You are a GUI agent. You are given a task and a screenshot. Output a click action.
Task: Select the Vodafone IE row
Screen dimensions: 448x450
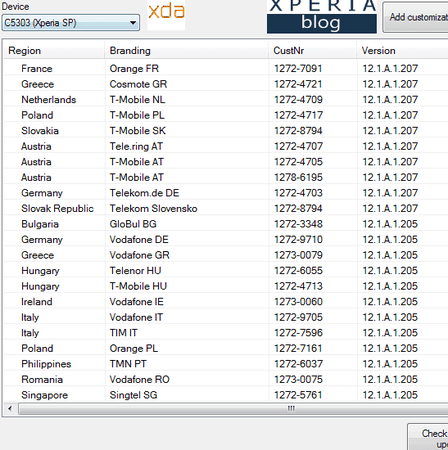tap(226, 302)
